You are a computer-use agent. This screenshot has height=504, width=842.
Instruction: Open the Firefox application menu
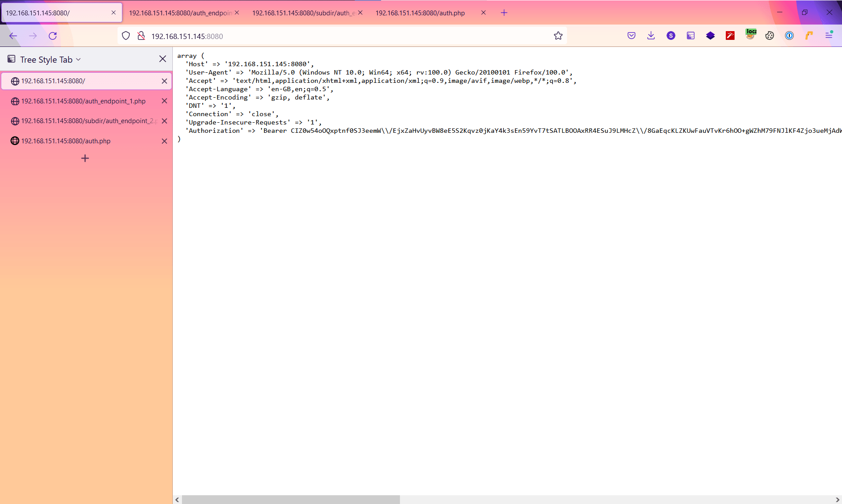coord(829,36)
